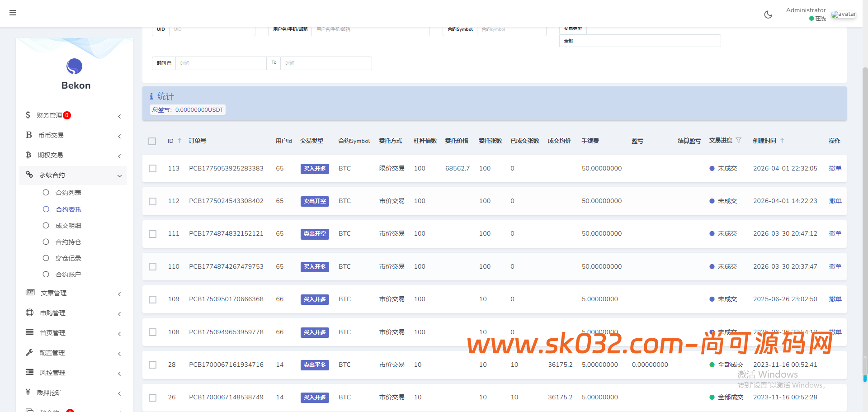Open the 交易类型 dropdown showing 全部
Screen dimensions: 868x412
click(640, 41)
